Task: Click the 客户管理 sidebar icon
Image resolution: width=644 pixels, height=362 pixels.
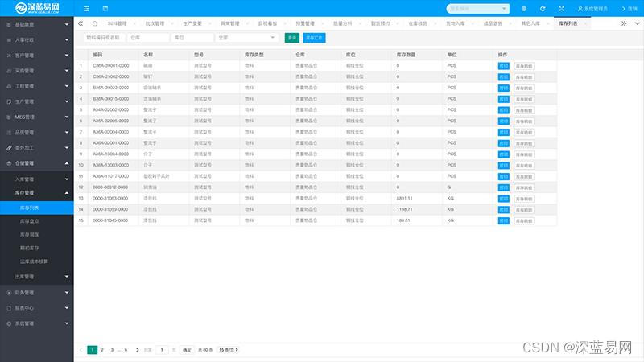Action: tap(9, 56)
